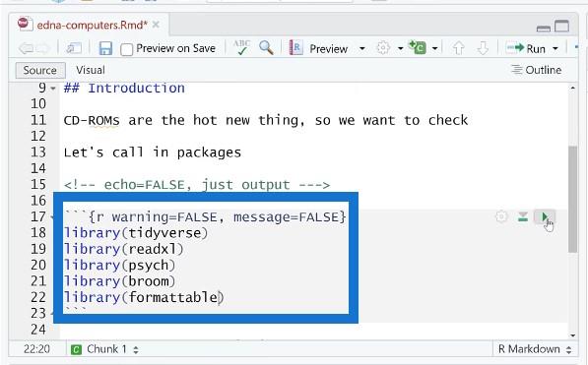This screenshot has height=365, width=588.
Task: Show the document in a new window
Action: (x=74, y=48)
